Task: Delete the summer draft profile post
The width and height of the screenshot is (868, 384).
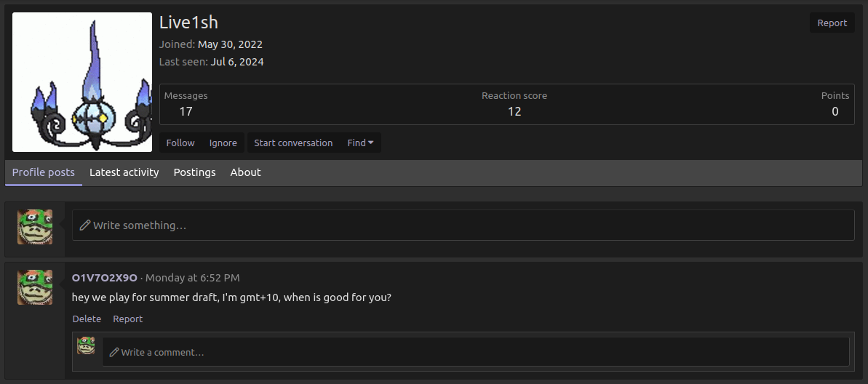Action: (87, 319)
